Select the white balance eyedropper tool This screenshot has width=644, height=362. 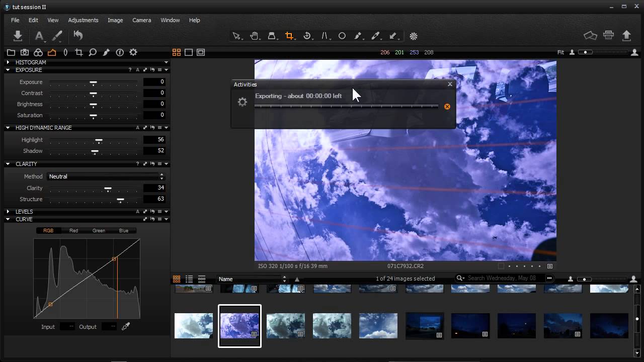tap(375, 36)
